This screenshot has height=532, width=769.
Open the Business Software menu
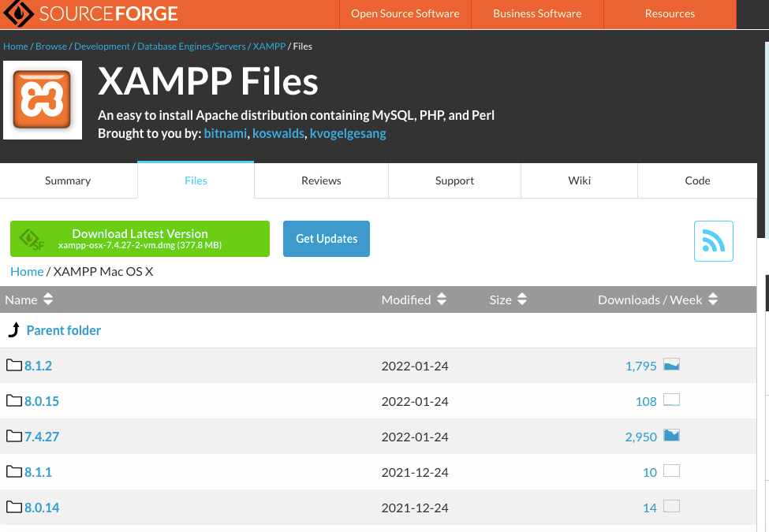537,13
